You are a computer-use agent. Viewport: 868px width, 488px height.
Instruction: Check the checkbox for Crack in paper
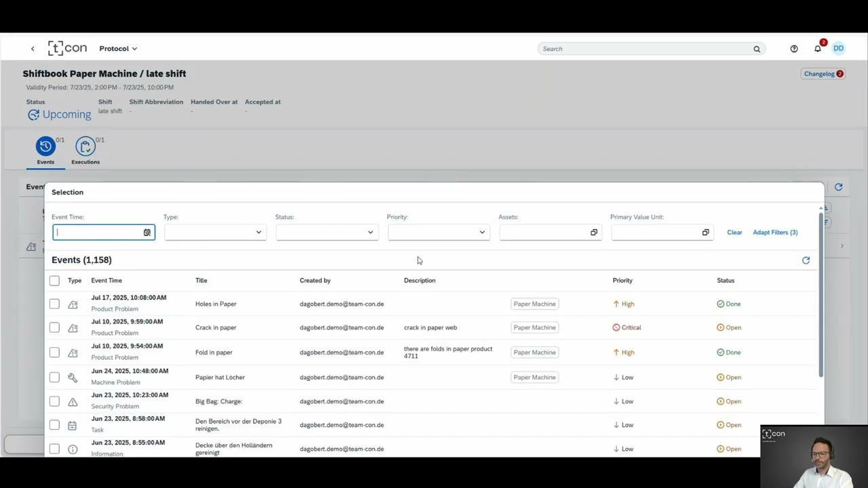(x=54, y=327)
